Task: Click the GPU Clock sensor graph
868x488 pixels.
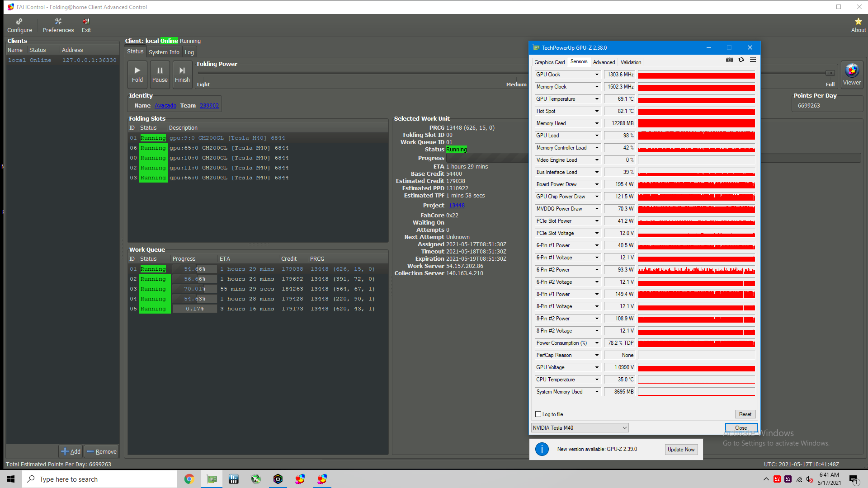Action: 696,75
